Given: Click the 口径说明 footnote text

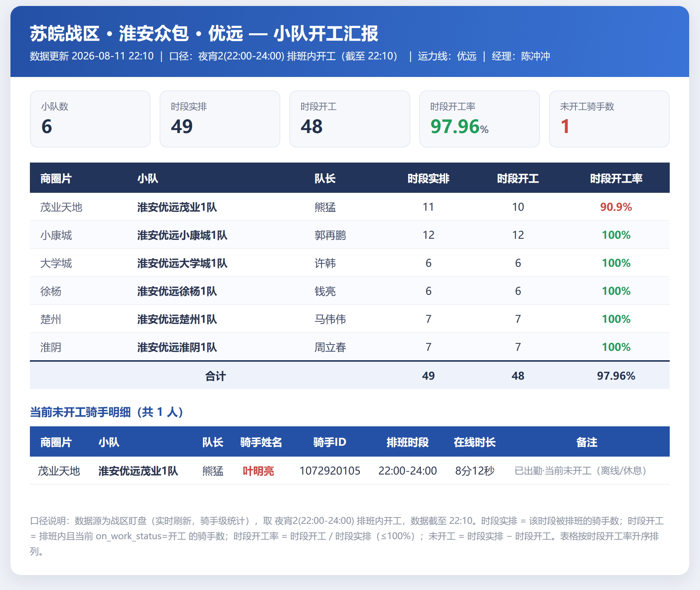Looking at the screenshot, I should [347, 536].
